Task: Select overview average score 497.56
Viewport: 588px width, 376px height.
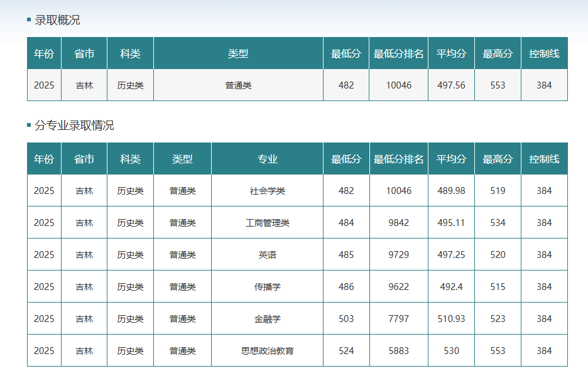Action: coord(451,85)
